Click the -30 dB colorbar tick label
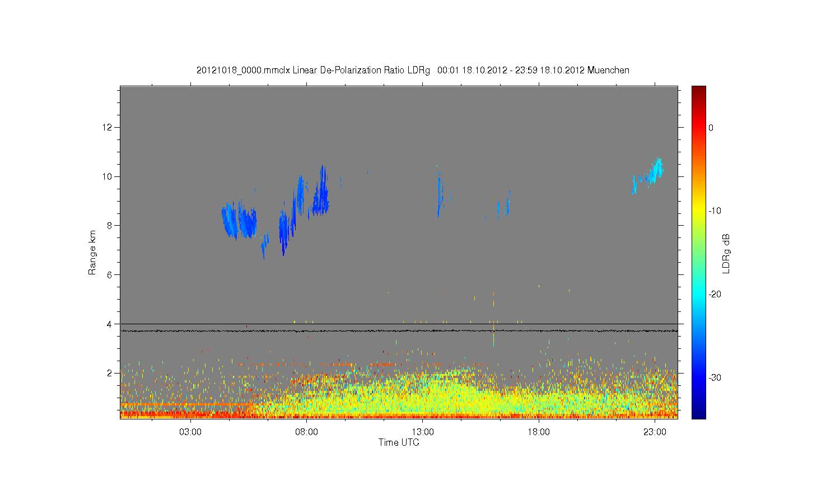The width and height of the screenshot is (840, 504). [715, 377]
